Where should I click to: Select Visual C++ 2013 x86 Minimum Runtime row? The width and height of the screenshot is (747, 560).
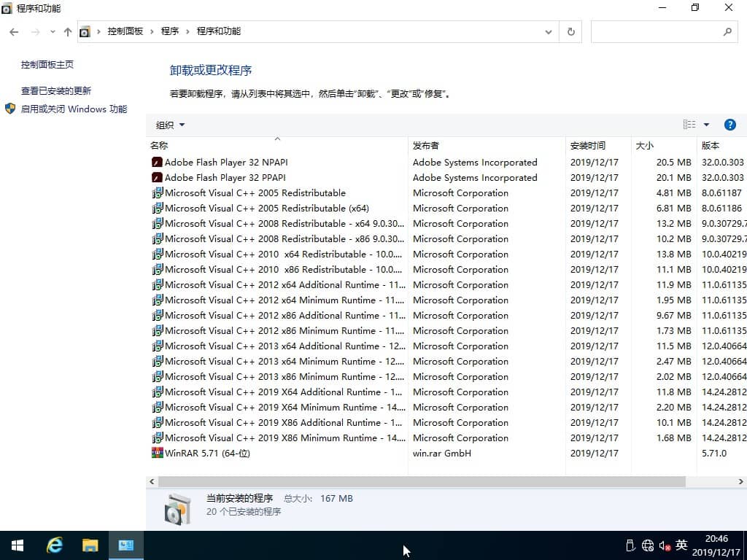click(x=446, y=376)
